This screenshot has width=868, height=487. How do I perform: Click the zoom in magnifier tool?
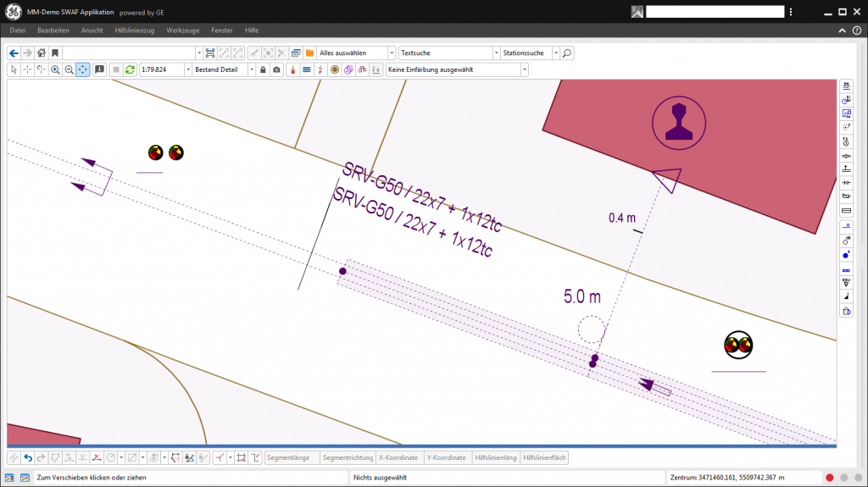[x=55, y=69]
